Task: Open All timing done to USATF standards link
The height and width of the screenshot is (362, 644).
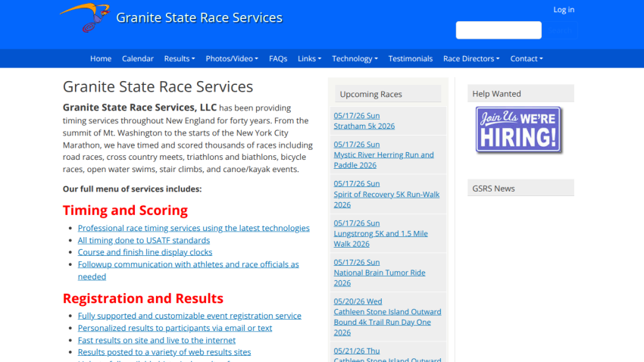Action: (144, 241)
